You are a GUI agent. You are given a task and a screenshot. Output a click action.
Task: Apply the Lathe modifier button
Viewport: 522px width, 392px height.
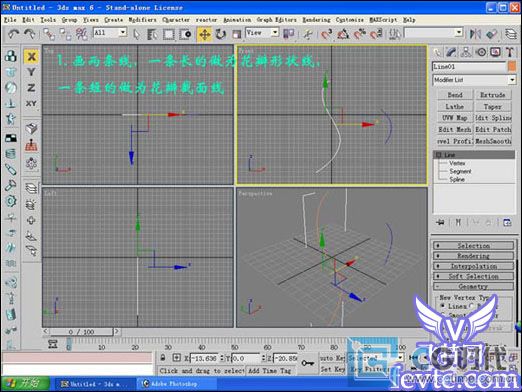coord(455,107)
